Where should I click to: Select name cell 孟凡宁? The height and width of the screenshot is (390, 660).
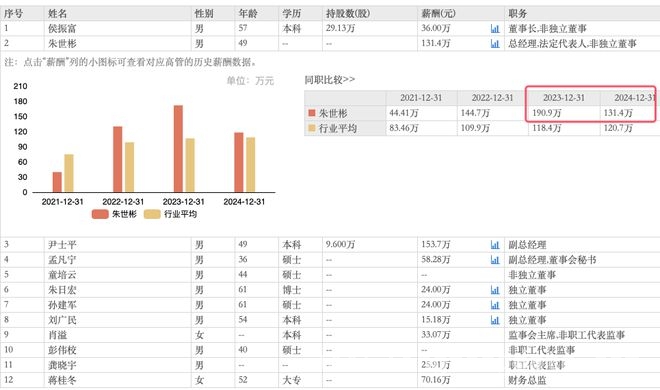coord(62,260)
